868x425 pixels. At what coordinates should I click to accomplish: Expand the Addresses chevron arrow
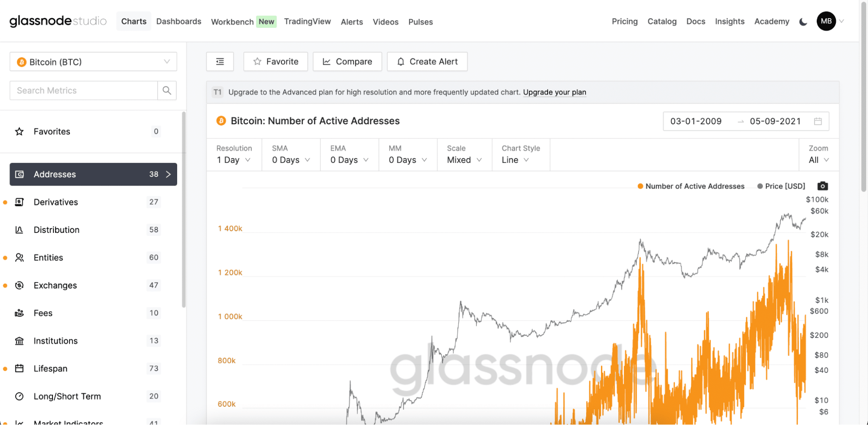tap(168, 174)
